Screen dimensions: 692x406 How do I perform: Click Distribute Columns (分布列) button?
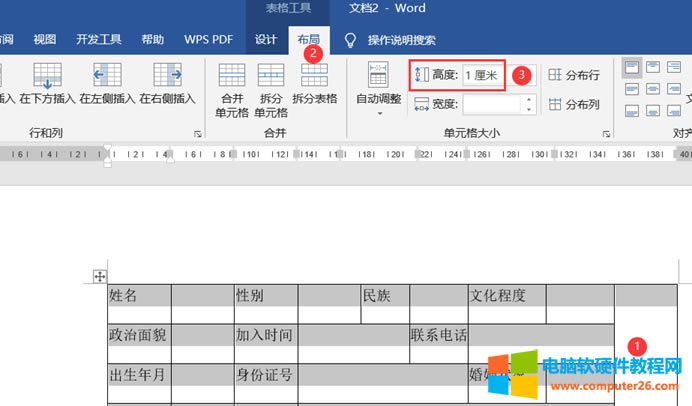[574, 104]
